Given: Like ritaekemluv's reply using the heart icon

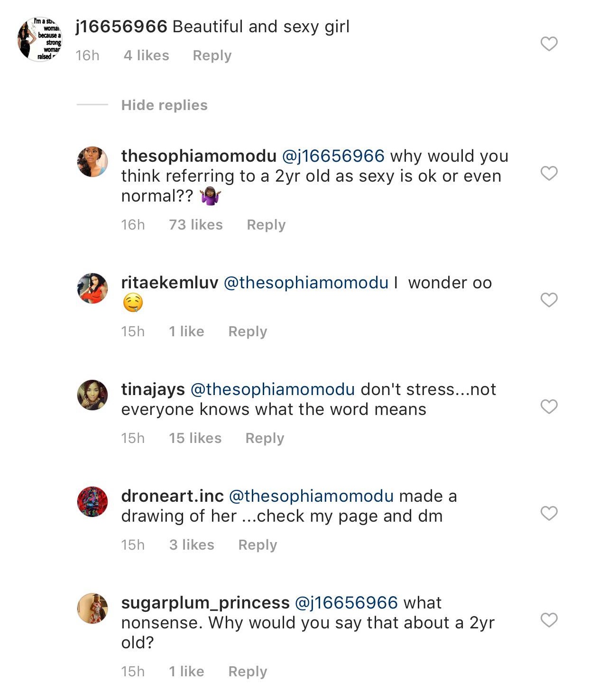Looking at the screenshot, I should (x=549, y=300).
